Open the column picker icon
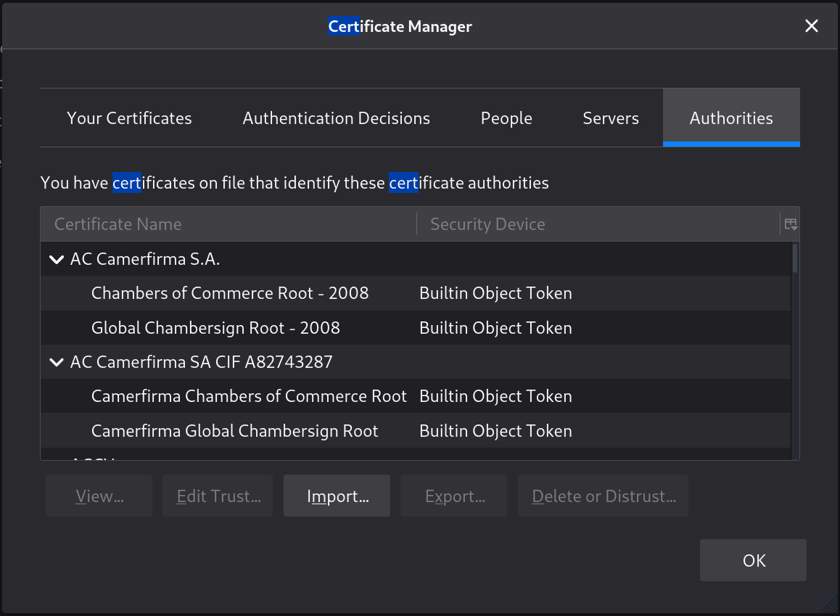 pyautogui.click(x=791, y=224)
